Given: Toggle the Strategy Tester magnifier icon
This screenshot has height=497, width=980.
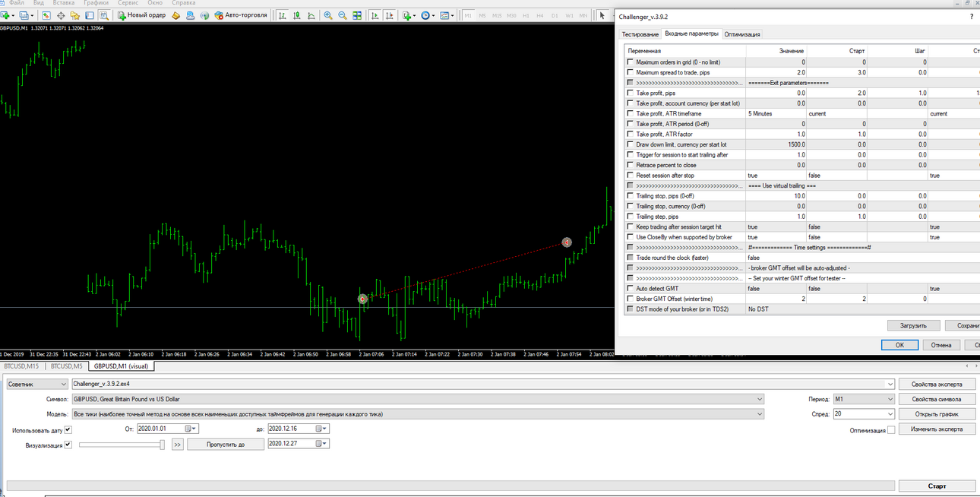Looking at the screenshot, I should [x=104, y=15].
